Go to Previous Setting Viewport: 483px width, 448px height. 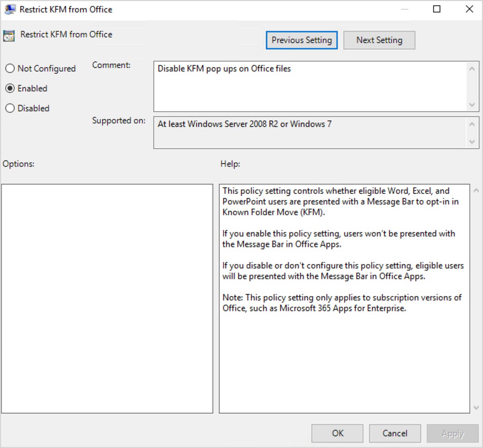(x=301, y=40)
